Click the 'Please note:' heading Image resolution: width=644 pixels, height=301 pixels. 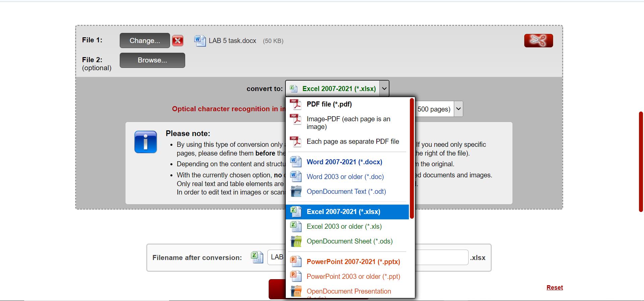point(188,133)
